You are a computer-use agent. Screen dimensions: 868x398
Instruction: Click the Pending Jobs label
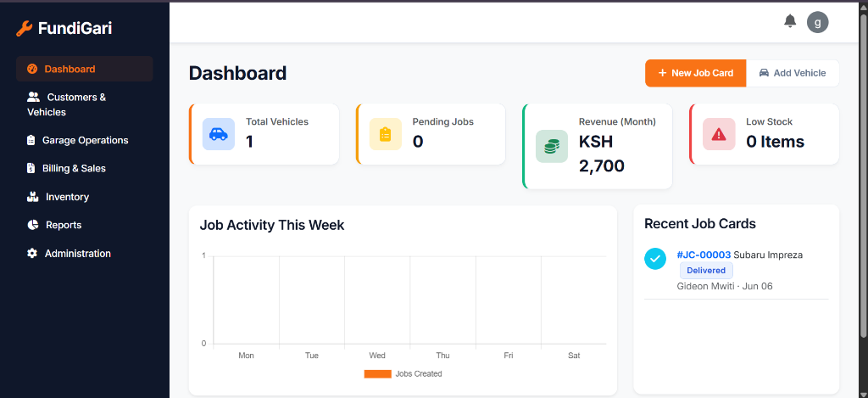442,121
